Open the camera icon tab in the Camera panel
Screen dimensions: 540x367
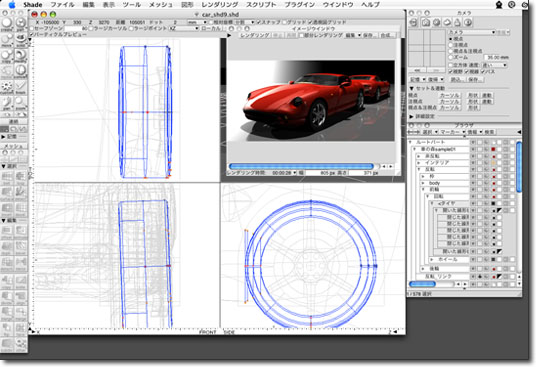pos(426,22)
